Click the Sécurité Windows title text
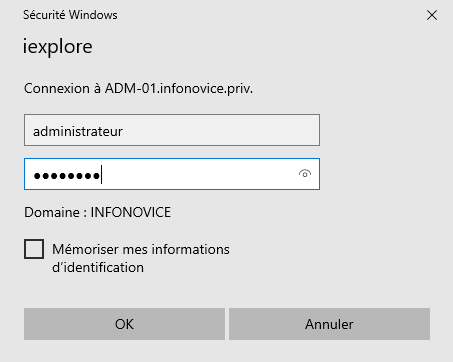453x362 pixels. click(70, 15)
